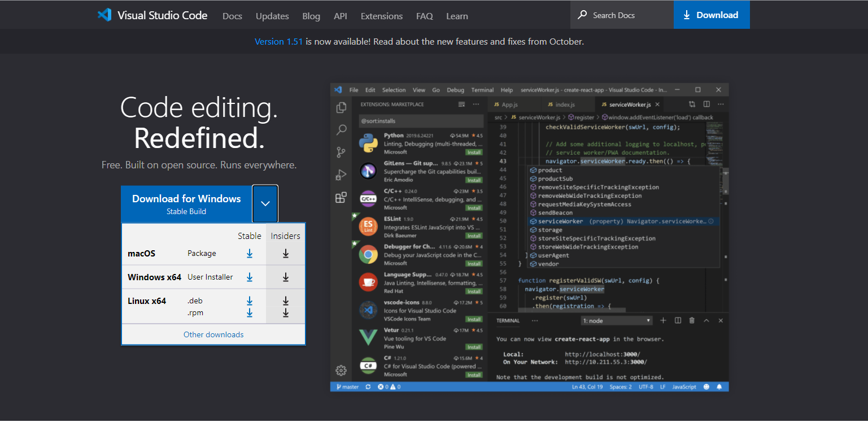Select Extensions icon in the activity bar
This screenshot has height=422, width=868.
click(x=341, y=198)
